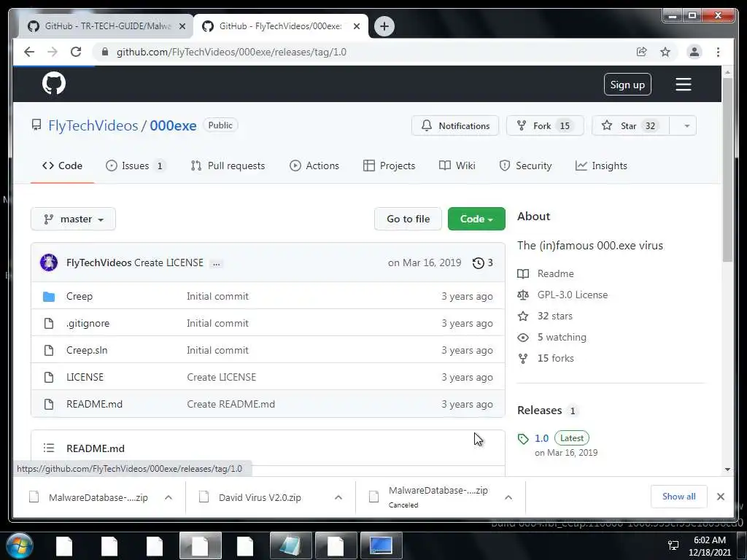
Task: Open the green Code dropdown
Action: (476, 219)
